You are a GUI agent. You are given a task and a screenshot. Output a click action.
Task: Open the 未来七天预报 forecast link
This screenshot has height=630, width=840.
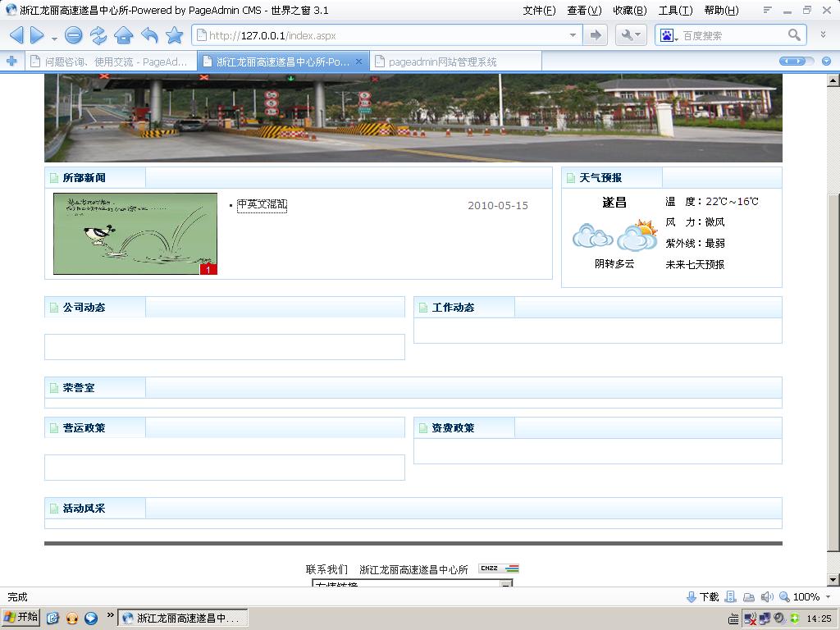695,264
